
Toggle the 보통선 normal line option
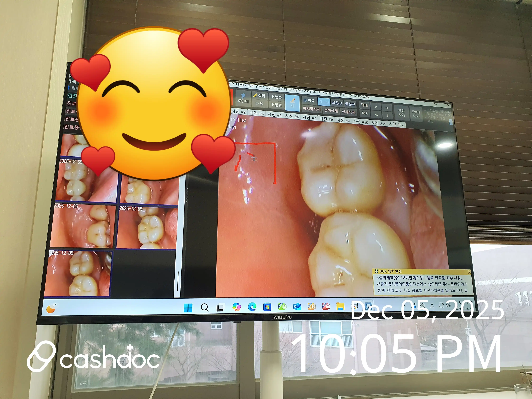[337, 103]
